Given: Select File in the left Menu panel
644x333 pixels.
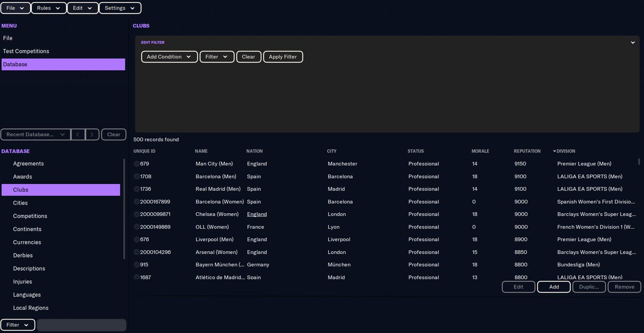Looking at the screenshot, I should coord(63,38).
